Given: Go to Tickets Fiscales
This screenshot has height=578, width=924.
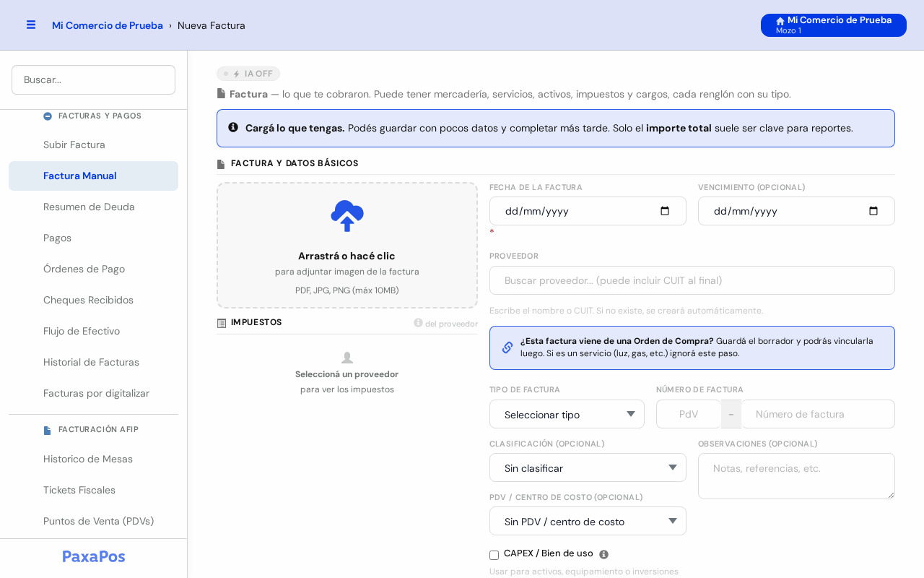Looking at the screenshot, I should [x=93, y=490].
